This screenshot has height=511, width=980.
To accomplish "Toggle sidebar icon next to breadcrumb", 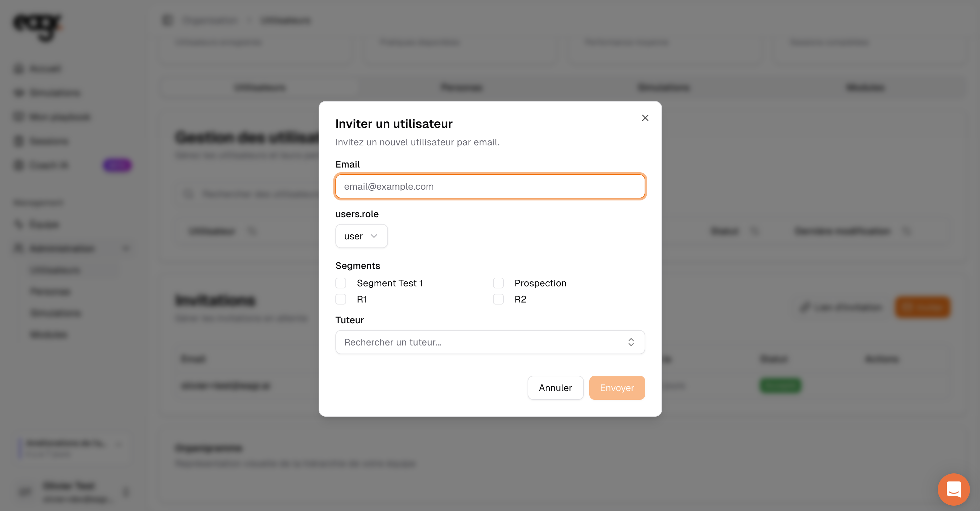I will tap(167, 20).
